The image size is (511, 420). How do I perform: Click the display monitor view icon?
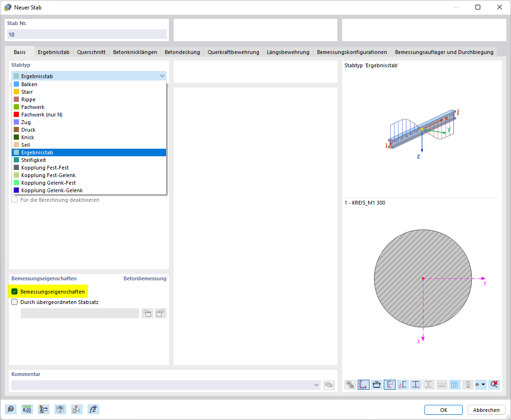click(x=60, y=409)
